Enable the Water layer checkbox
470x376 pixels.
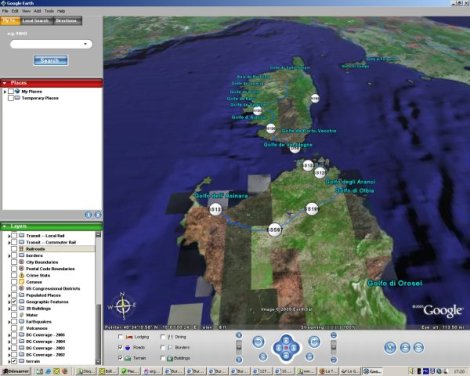14,315
